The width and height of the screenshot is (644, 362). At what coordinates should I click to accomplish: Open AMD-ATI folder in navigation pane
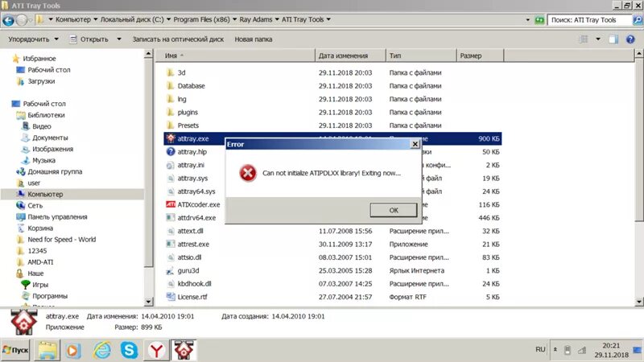pyautogui.click(x=40, y=262)
